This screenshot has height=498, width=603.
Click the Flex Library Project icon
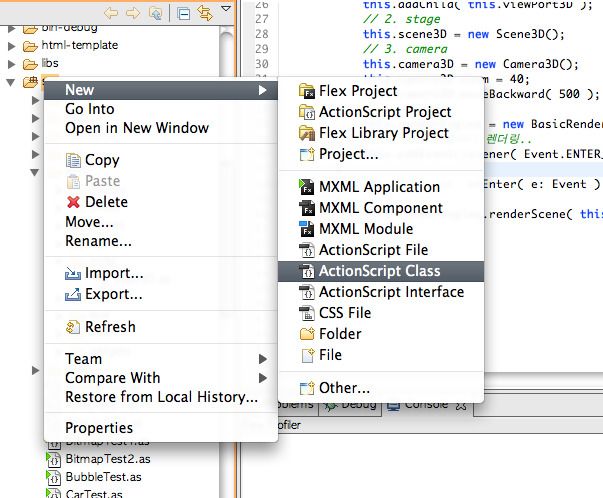307,133
